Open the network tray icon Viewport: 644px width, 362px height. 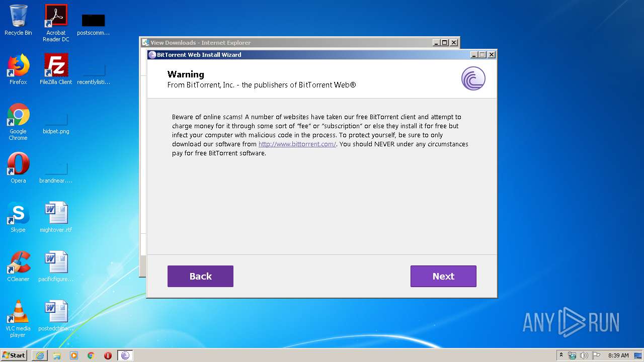click(572, 355)
